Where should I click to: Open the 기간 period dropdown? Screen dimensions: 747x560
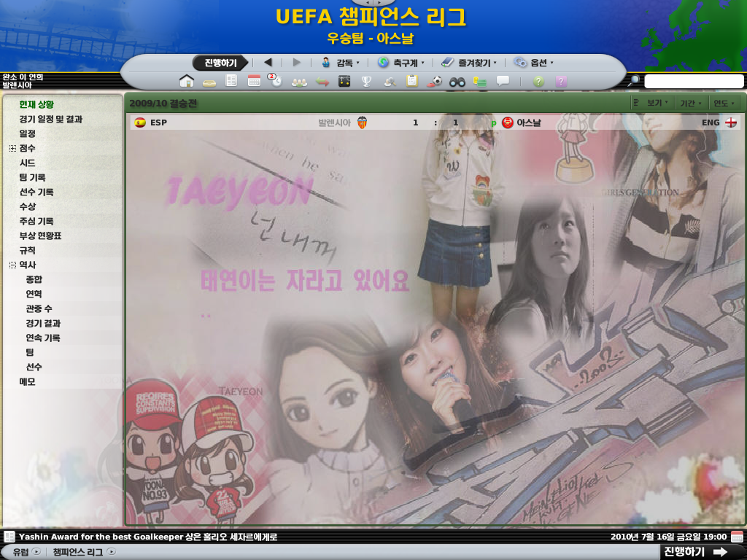click(x=691, y=103)
